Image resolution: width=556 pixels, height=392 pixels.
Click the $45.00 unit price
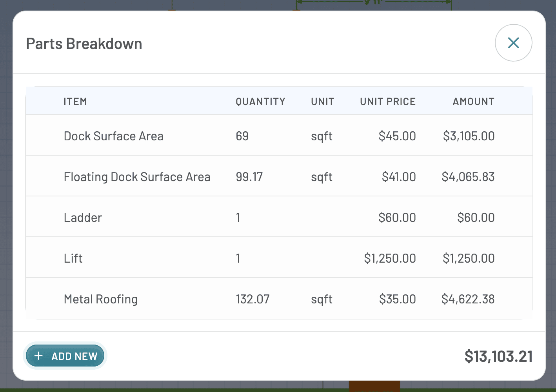click(x=397, y=136)
